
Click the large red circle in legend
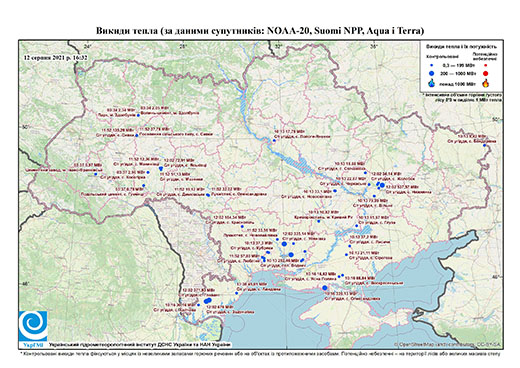point(485,73)
